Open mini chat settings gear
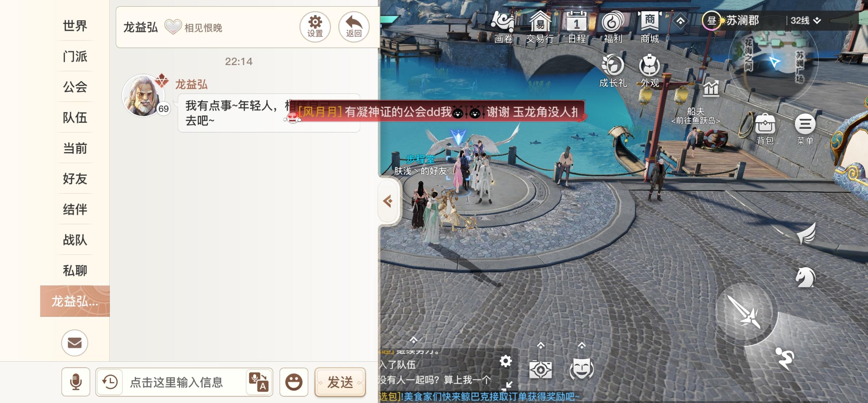Image resolution: width=868 pixels, height=403 pixels. coord(506,361)
